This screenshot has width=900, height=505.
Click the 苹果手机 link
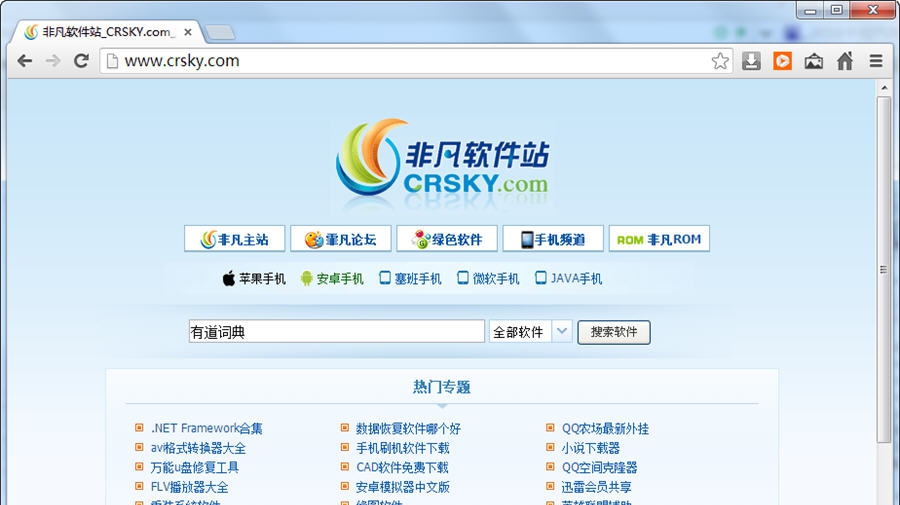point(262,279)
